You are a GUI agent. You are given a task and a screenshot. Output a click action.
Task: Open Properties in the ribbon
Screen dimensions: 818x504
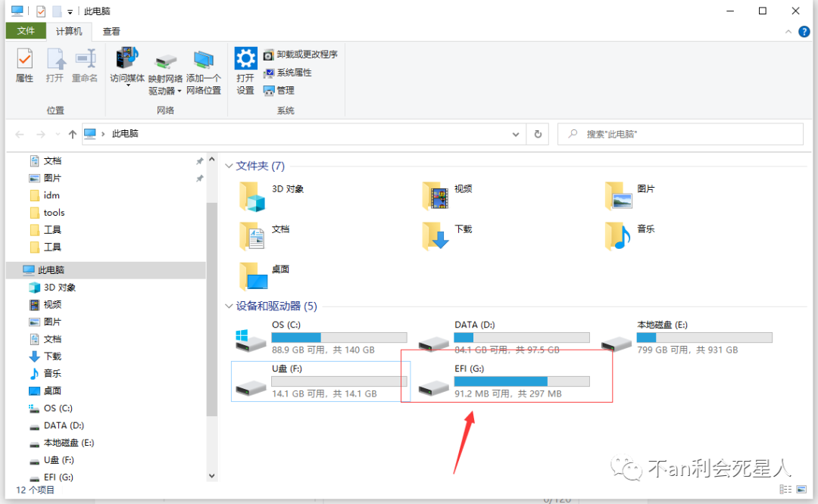tap(24, 65)
